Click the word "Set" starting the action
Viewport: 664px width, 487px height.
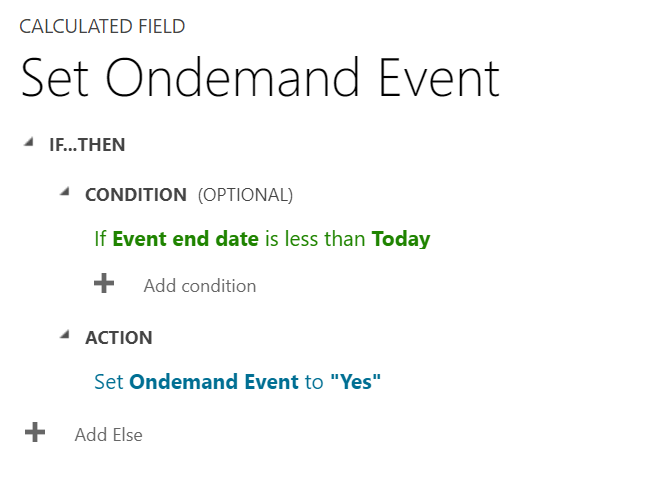[108, 381]
